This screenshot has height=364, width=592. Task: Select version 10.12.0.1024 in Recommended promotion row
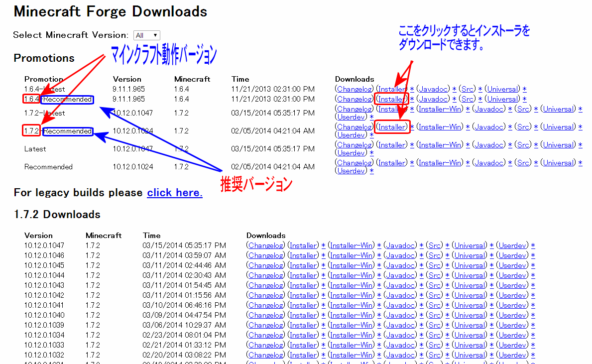pos(132,167)
